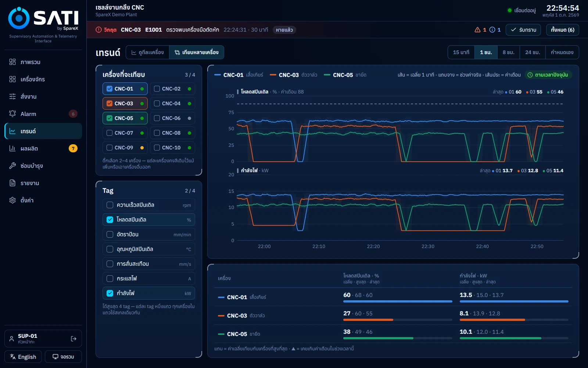
Task: Click the ตามเวลาปัจจุบัน live time badge
Action: (548, 75)
